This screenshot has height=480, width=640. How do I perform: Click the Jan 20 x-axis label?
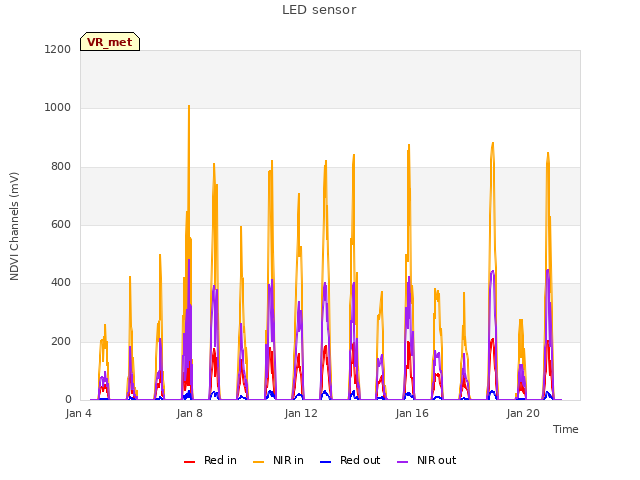tap(523, 413)
